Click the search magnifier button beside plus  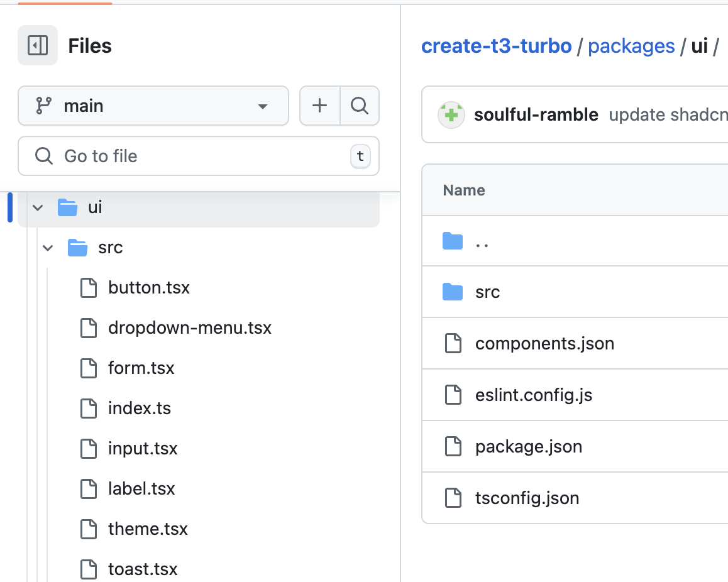click(x=360, y=106)
